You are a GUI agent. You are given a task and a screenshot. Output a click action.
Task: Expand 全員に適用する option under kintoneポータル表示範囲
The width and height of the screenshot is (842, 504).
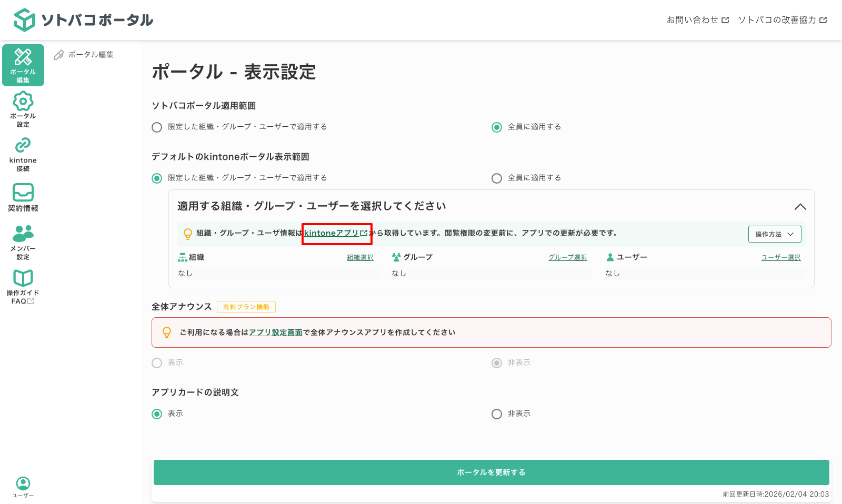coord(496,178)
